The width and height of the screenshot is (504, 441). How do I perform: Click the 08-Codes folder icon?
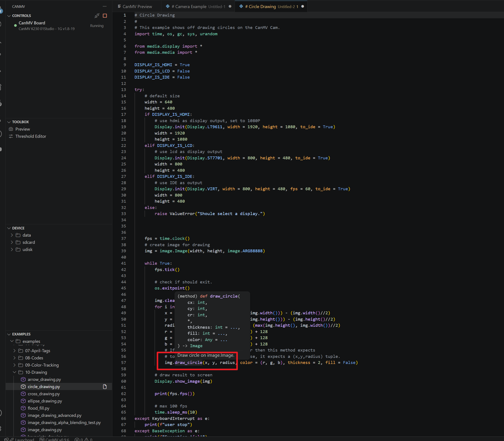pyautogui.click(x=21, y=358)
